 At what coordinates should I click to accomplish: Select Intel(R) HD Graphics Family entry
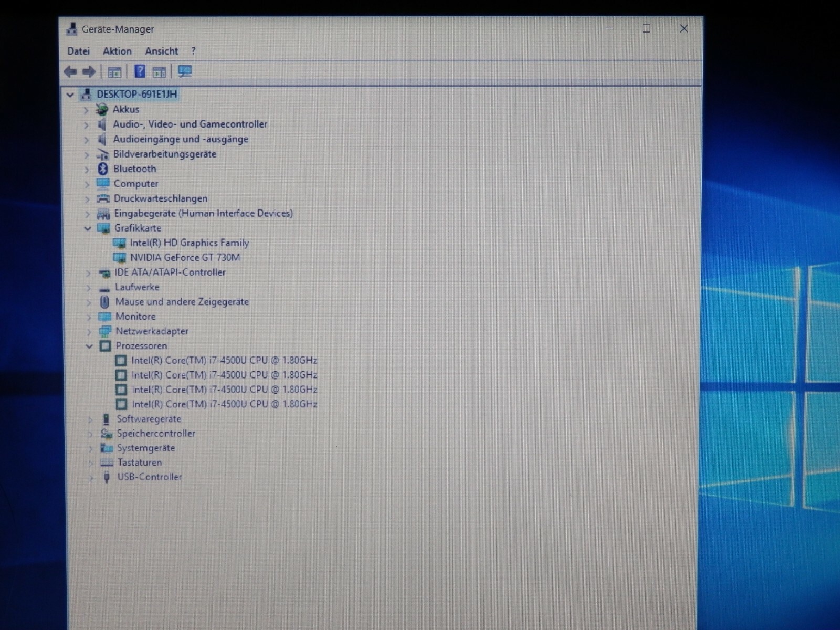pos(190,243)
